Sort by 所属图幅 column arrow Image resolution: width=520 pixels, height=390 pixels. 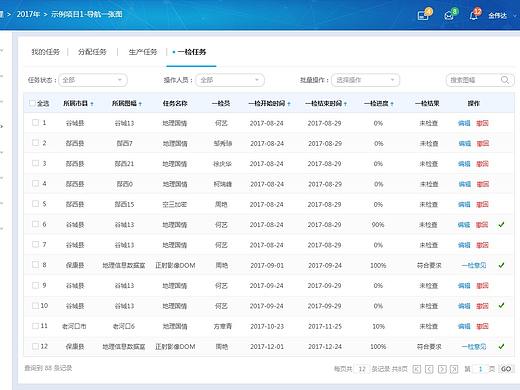point(140,104)
